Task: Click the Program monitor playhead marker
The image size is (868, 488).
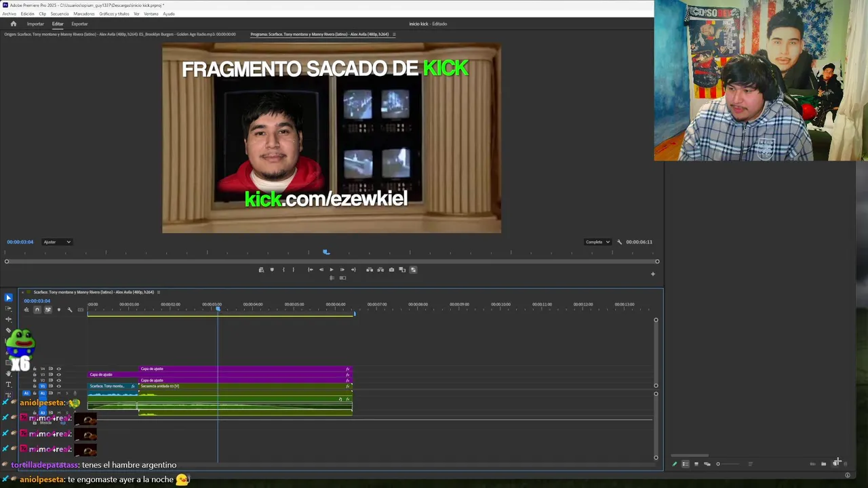Action: tap(326, 252)
